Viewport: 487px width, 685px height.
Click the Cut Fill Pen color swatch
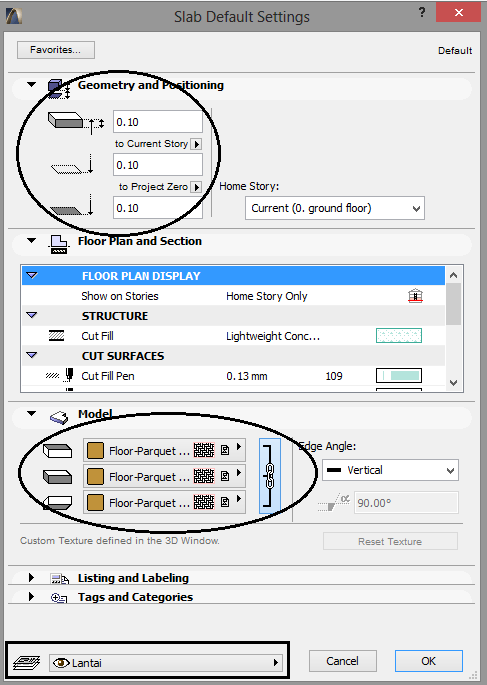tap(399, 375)
